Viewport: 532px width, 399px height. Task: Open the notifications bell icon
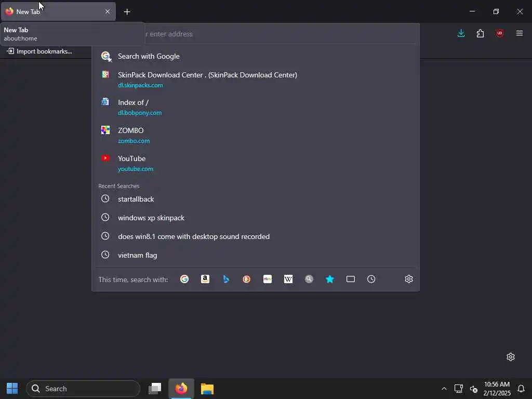point(521,389)
